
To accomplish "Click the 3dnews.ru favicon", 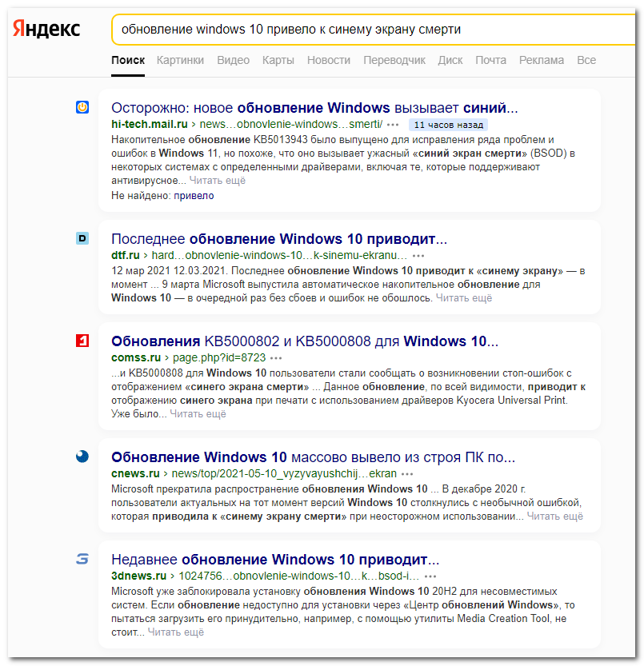I will tap(82, 559).
